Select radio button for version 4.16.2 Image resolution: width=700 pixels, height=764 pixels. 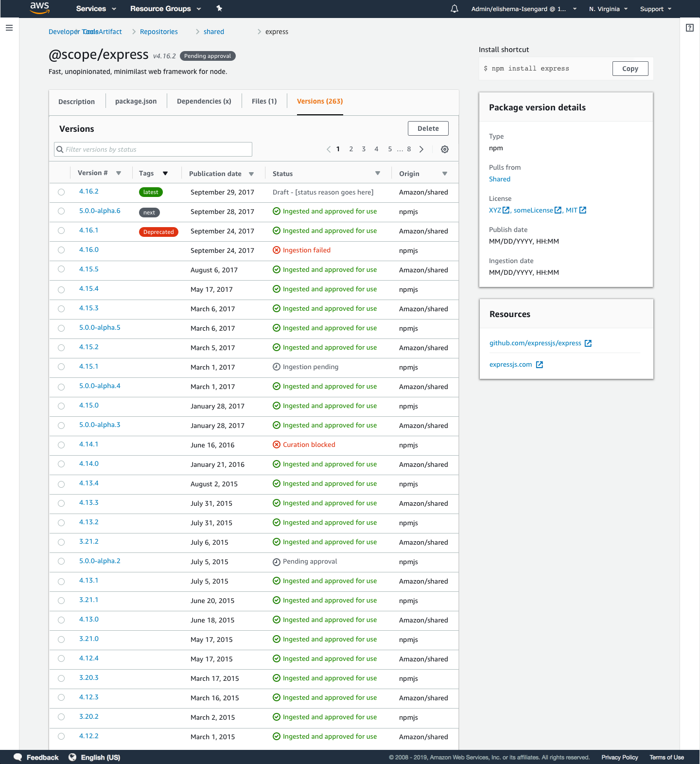click(x=61, y=192)
